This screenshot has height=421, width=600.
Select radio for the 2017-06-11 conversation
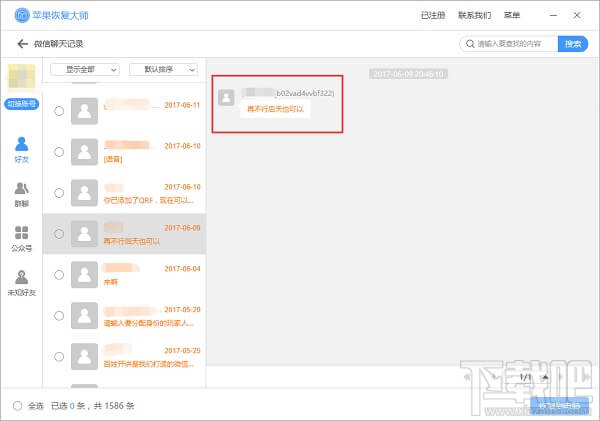click(59, 111)
